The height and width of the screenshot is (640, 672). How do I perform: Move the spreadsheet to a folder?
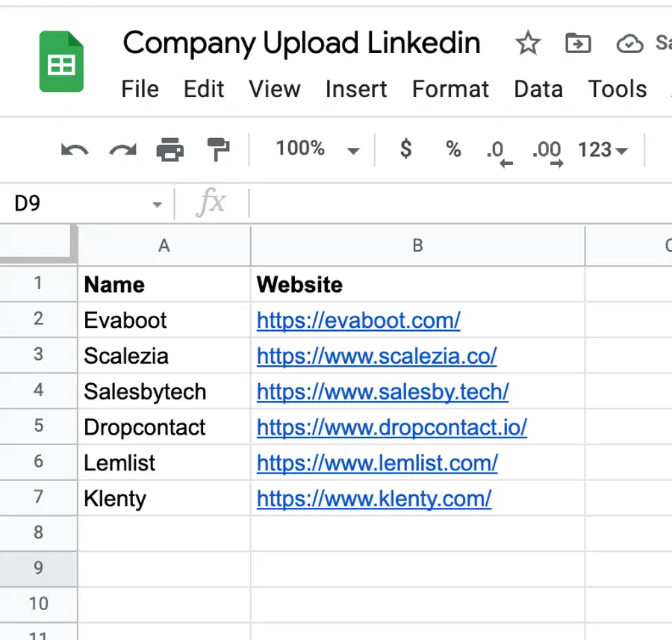click(x=577, y=43)
